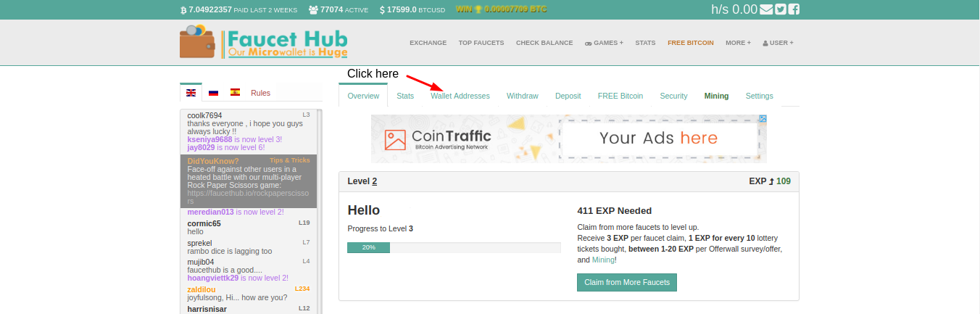Click username zaldilou in chat
The height and width of the screenshot is (314, 980).
point(202,289)
